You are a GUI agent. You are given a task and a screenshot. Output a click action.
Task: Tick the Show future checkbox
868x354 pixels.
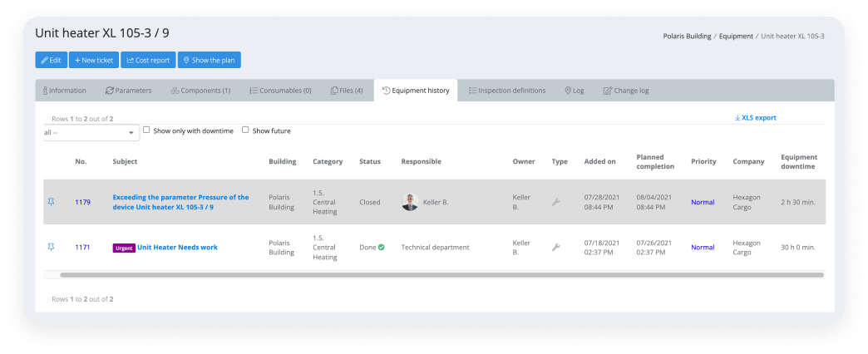pyautogui.click(x=245, y=130)
